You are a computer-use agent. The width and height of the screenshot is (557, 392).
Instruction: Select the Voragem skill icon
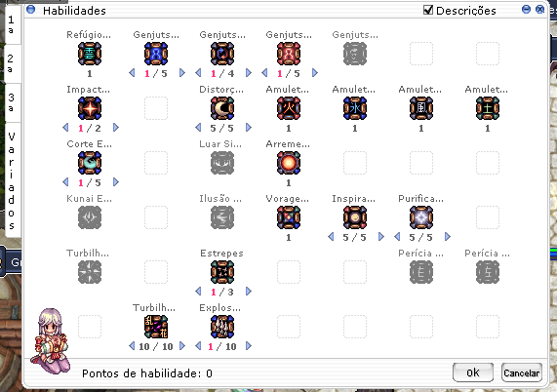pos(289,217)
